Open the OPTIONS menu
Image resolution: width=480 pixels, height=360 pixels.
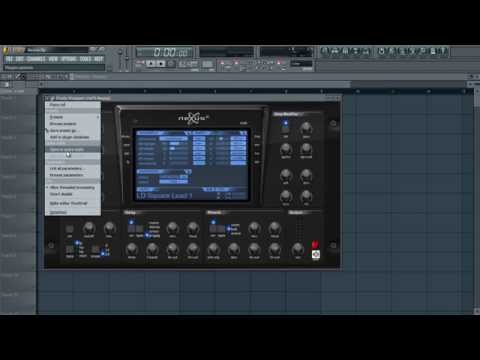(68, 59)
